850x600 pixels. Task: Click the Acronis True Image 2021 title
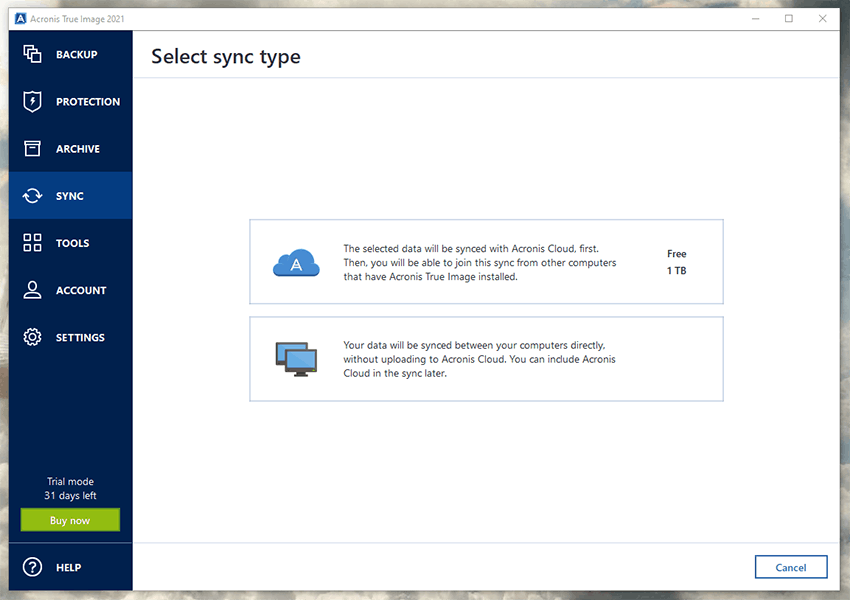(77, 19)
